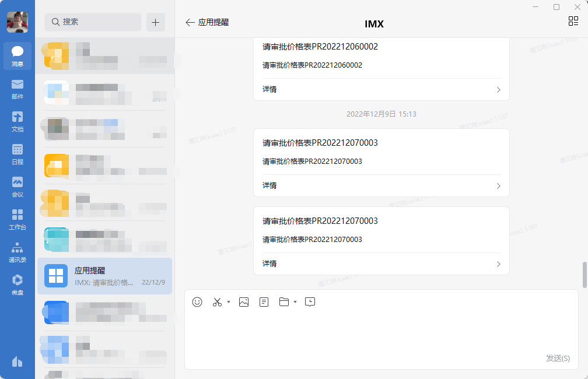
Task: Click the 搜索 search field
Action: click(x=93, y=22)
